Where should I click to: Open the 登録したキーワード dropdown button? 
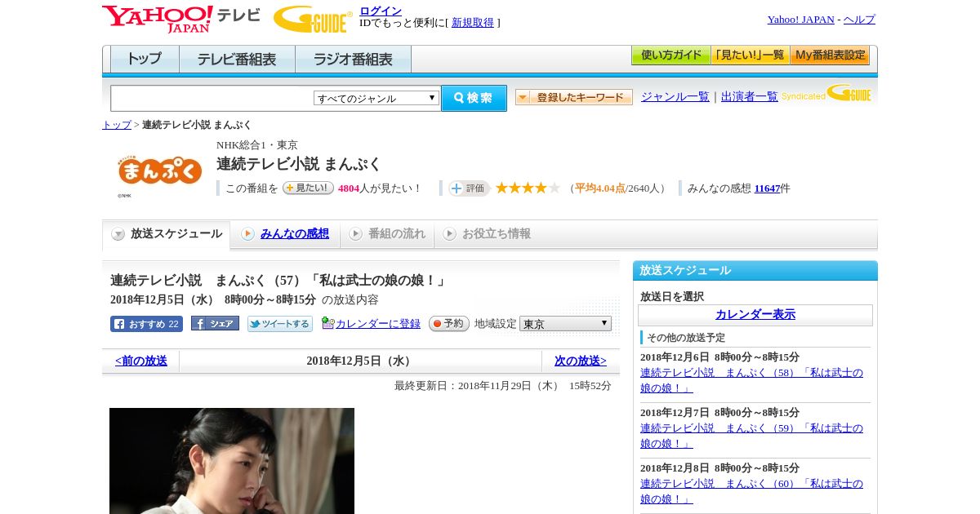(x=574, y=97)
